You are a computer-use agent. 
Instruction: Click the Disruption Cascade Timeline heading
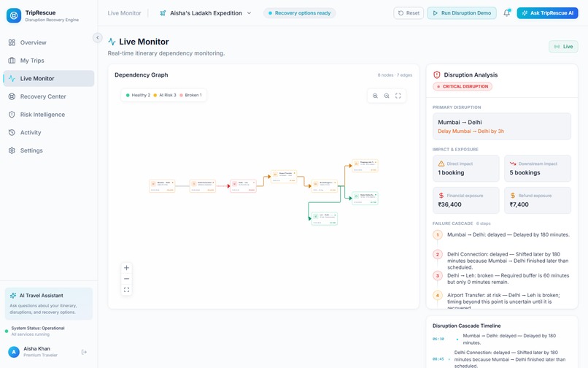tap(466, 326)
